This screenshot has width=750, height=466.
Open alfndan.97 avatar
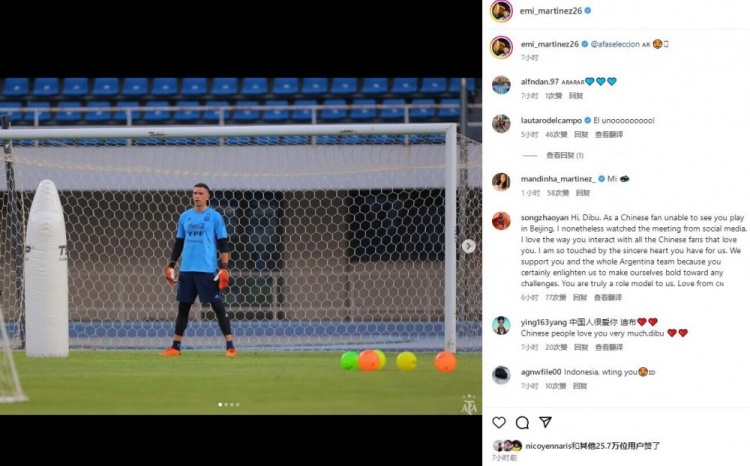(501, 85)
